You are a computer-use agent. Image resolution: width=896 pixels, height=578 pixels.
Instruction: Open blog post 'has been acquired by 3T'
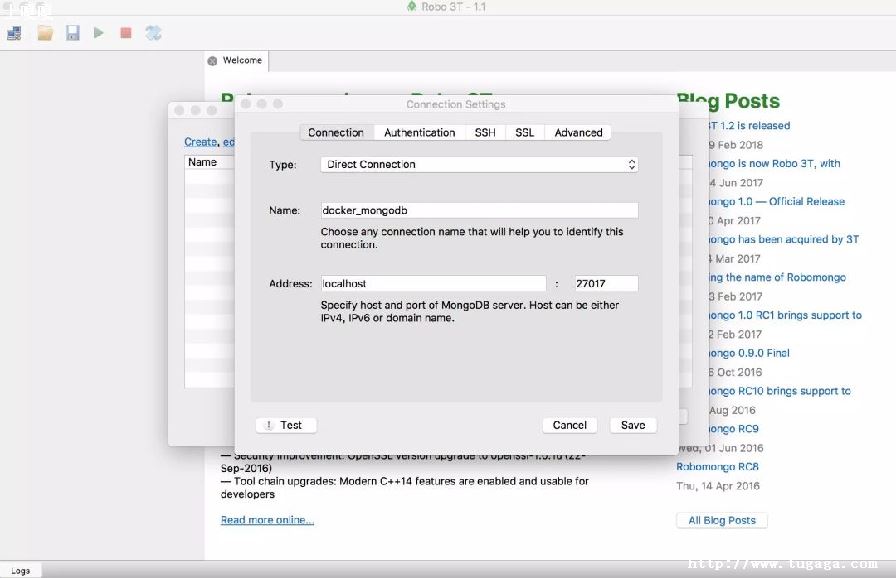tap(783, 239)
